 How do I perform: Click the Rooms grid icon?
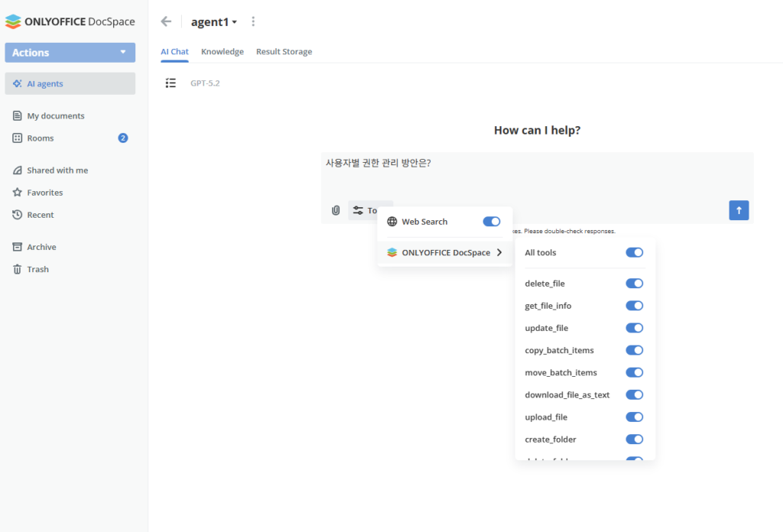click(x=18, y=138)
